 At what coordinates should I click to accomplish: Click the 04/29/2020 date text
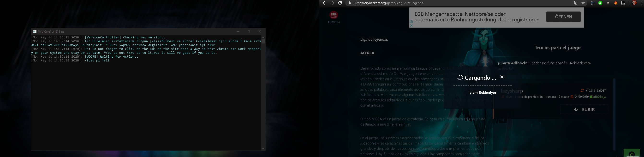[582, 97]
